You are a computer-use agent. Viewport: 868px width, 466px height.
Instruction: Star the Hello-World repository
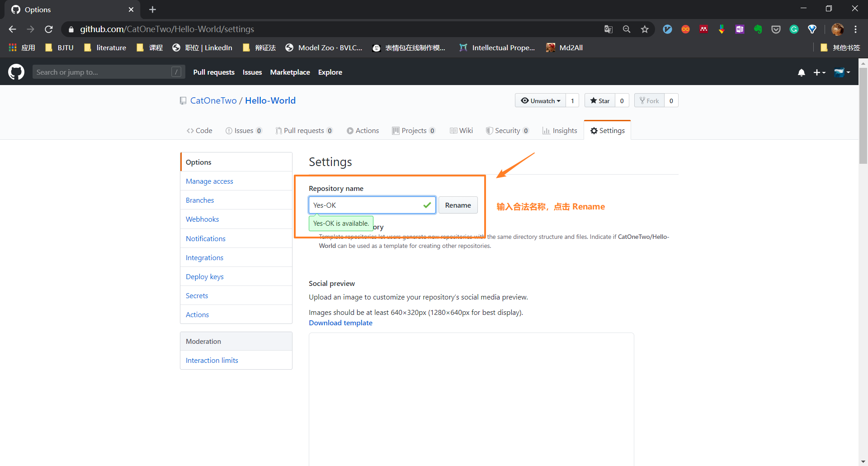click(600, 100)
